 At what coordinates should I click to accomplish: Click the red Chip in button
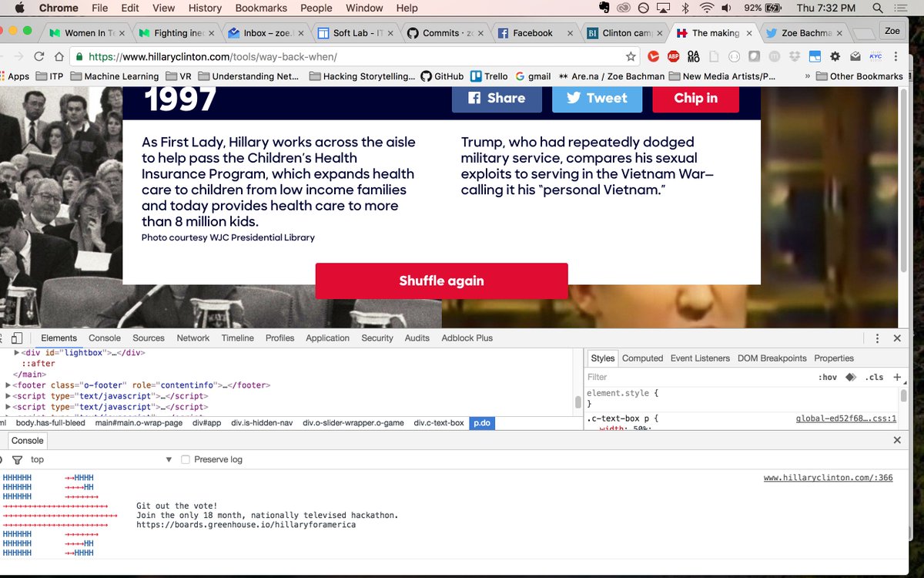[x=696, y=98]
